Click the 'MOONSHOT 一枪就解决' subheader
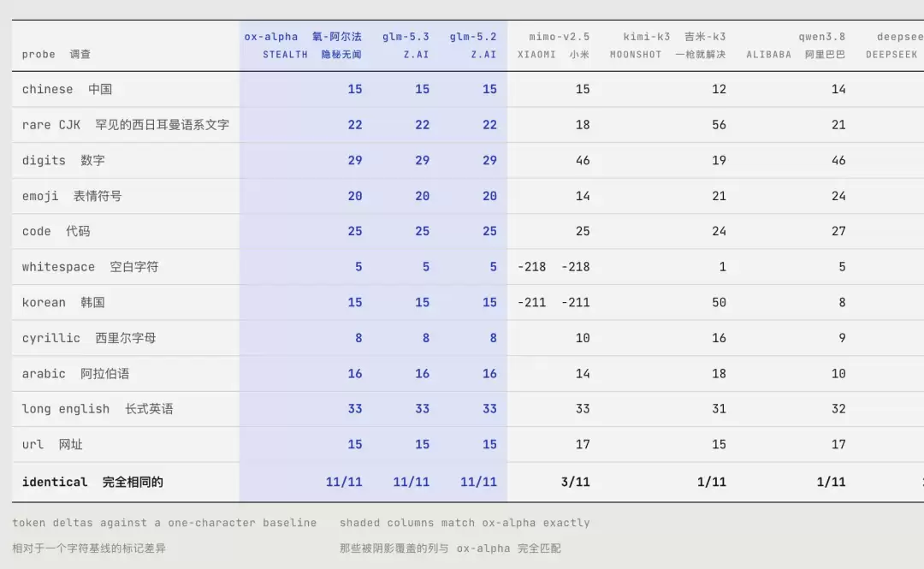 pyautogui.click(x=667, y=54)
